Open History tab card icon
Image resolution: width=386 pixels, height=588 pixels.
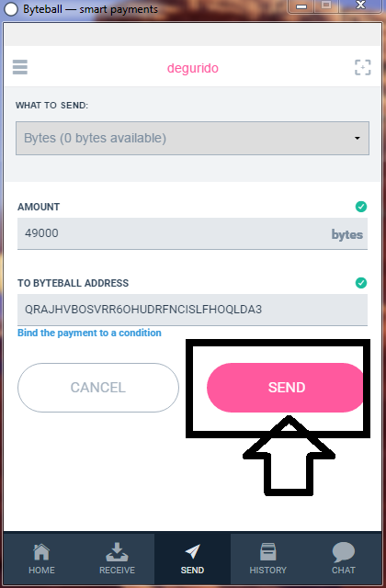click(267, 551)
